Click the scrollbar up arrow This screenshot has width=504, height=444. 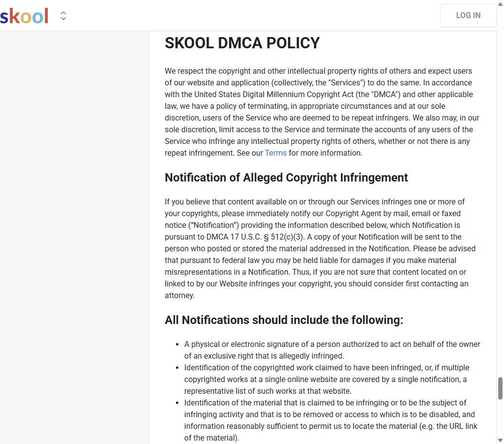pos(501,3)
